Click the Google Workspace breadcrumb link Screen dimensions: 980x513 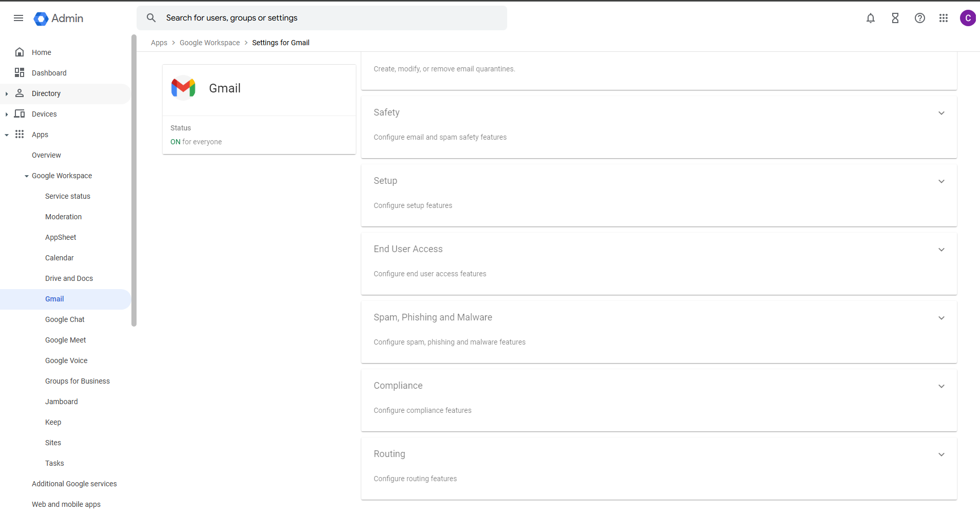click(x=209, y=43)
